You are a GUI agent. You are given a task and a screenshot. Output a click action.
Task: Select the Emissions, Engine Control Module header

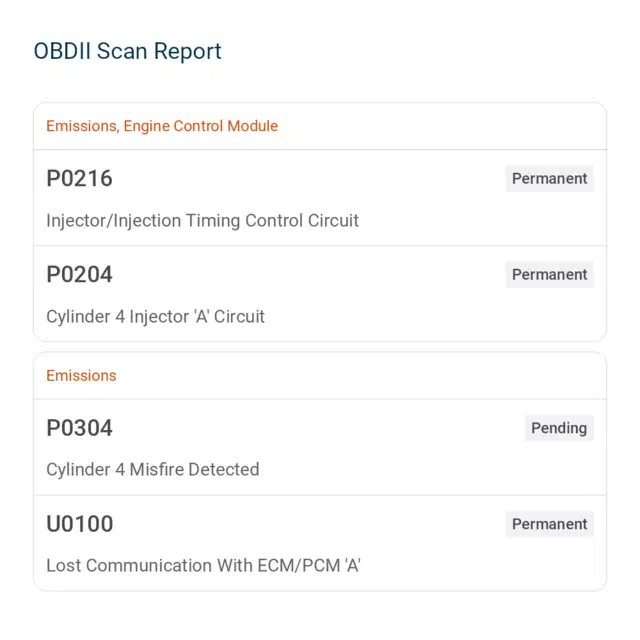[162, 126]
